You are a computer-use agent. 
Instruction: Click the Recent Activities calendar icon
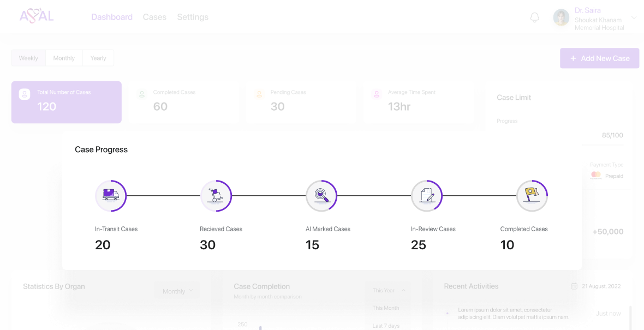click(574, 286)
